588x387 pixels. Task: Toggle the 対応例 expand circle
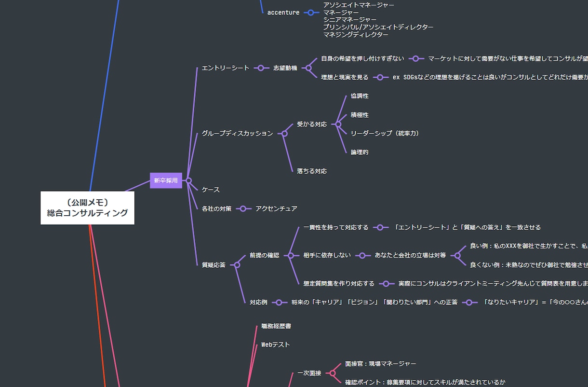279,303
